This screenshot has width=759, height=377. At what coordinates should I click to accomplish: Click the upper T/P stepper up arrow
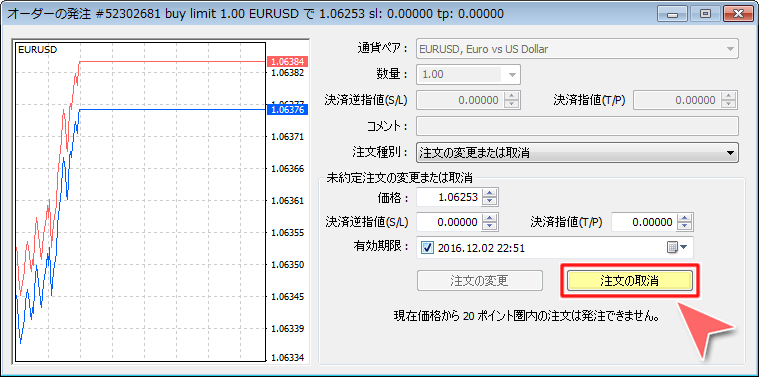click(729, 96)
